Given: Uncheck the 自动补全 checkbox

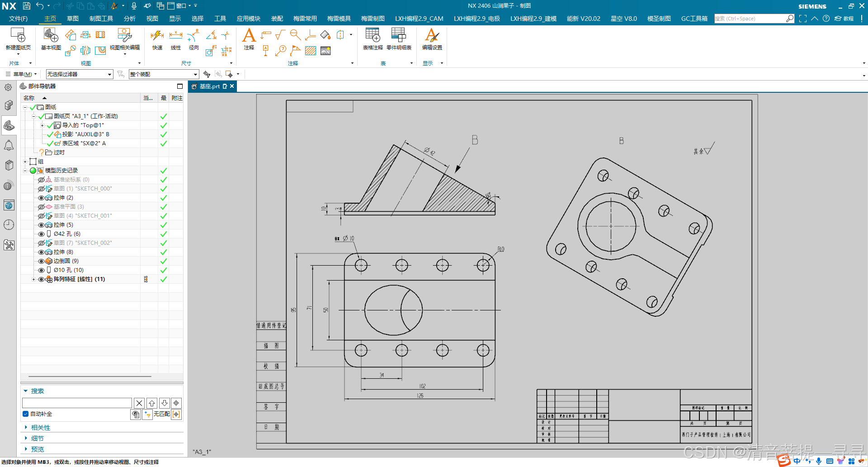Looking at the screenshot, I should [x=25, y=414].
